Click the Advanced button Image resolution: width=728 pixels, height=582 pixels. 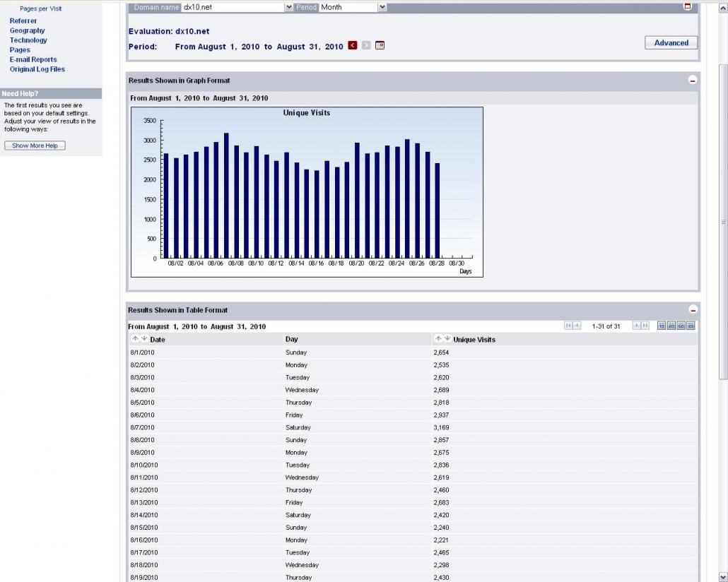tap(671, 42)
